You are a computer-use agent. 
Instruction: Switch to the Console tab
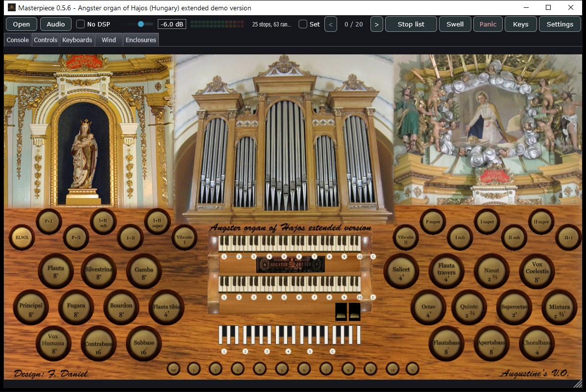point(18,40)
